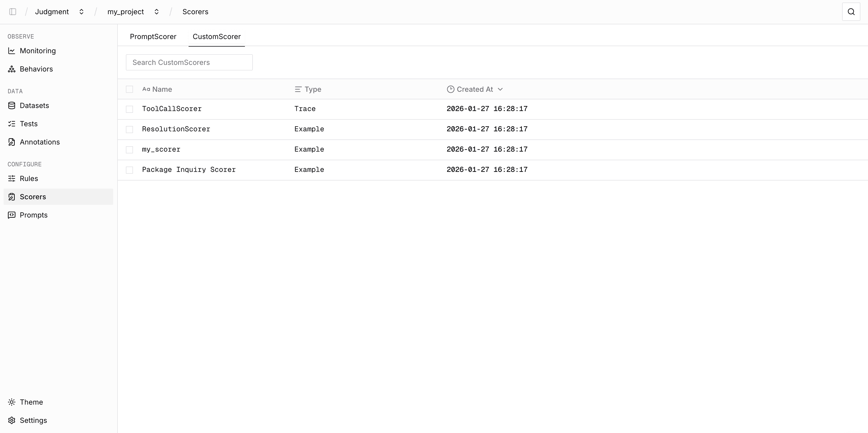Open Datasets via its database icon
This screenshot has width=868, height=433.
coord(11,105)
